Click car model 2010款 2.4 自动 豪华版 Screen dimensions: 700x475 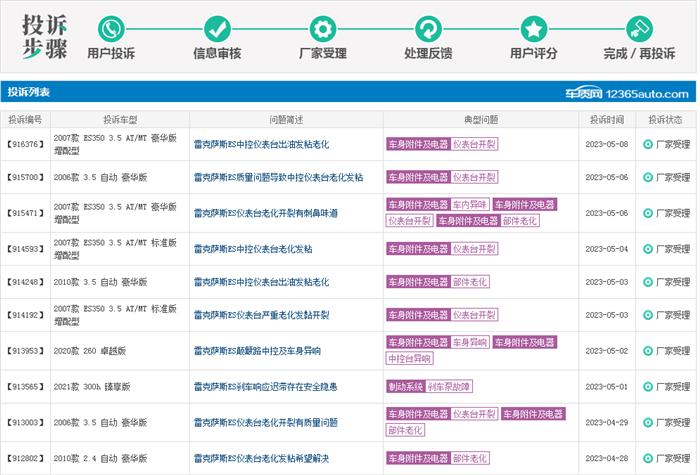pos(100,458)
